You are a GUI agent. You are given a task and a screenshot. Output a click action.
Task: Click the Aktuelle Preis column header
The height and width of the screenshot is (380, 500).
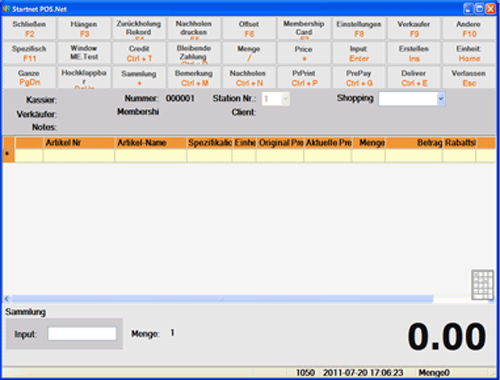328,143
